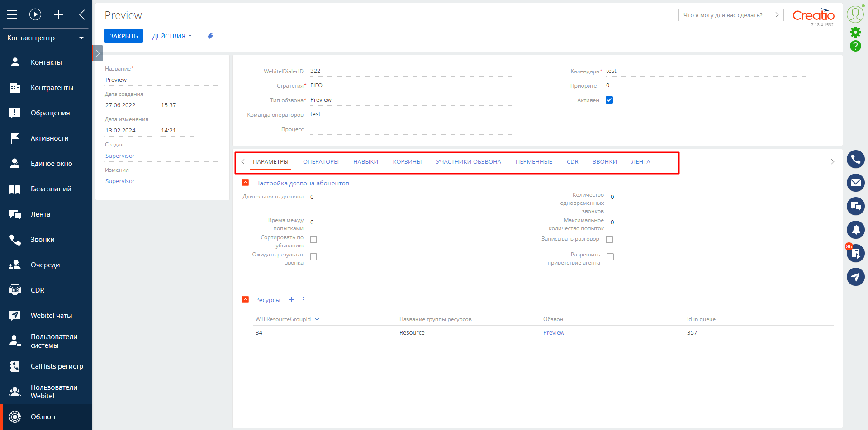Open the email panel icon

click(856, 183)
